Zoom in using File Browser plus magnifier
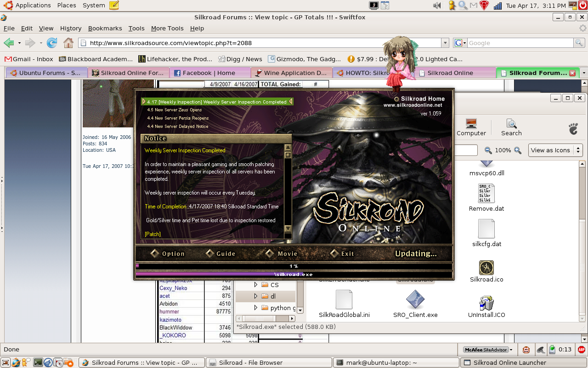This screenshot has height=368, width=588. click(518, 150)
